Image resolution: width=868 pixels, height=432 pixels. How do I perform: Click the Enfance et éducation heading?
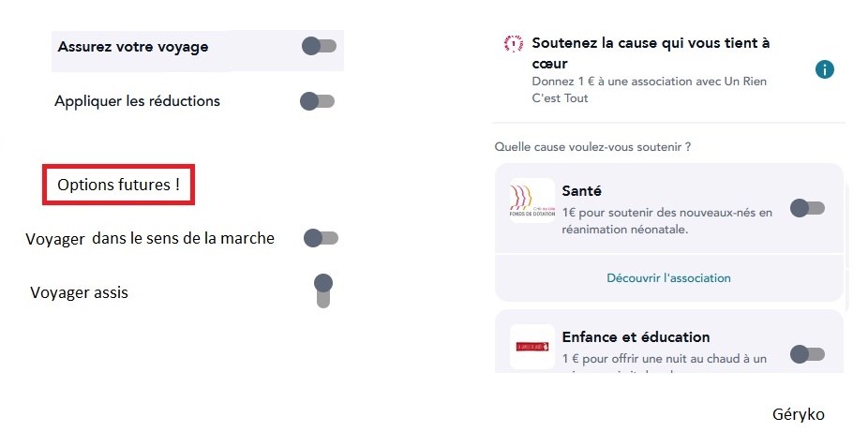click(636, 337)
